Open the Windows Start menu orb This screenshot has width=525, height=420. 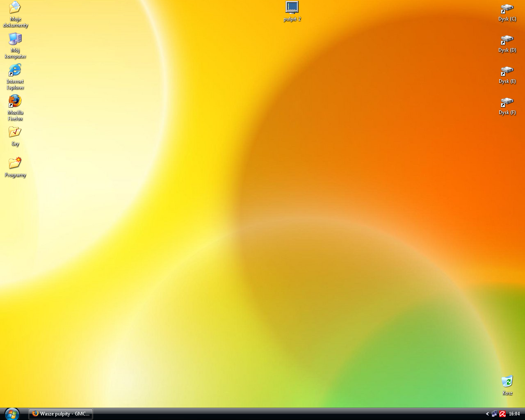(x=12, y=413)
